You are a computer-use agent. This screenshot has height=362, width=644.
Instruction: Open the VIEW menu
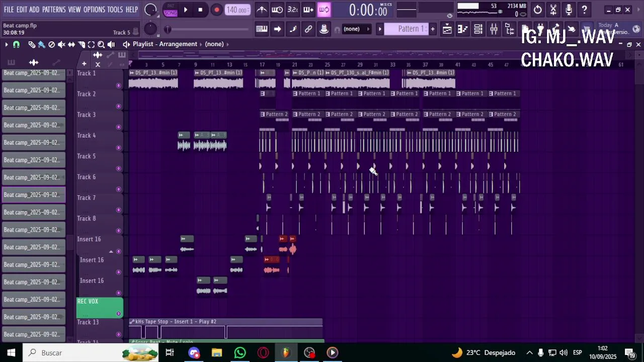(74, 10)
